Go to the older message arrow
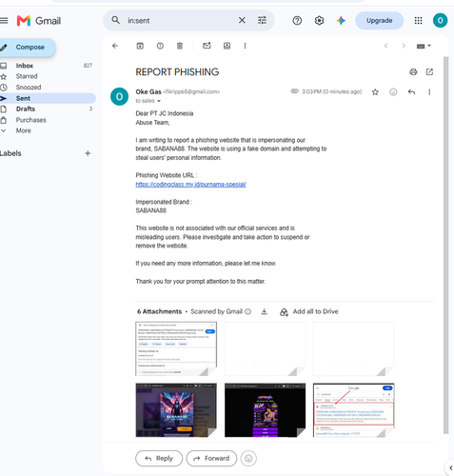The width and height of the screenshot is (454, 476). 404,46
